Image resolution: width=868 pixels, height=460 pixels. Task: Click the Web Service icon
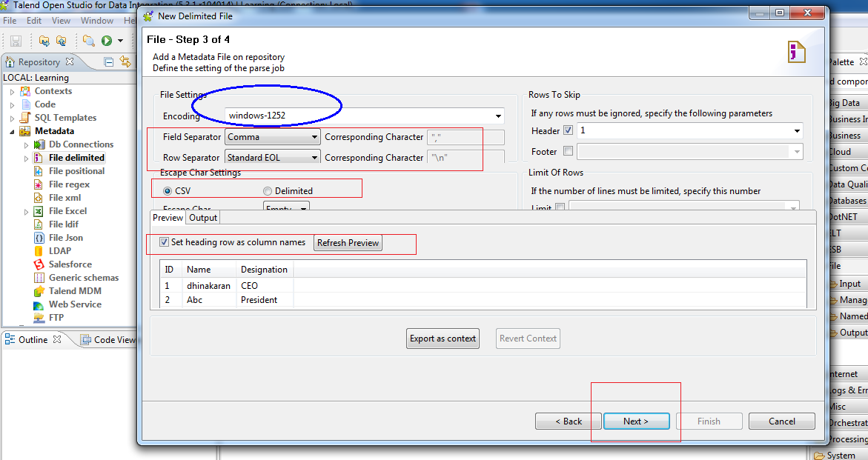pyautogui.click(x=39, y=304)
